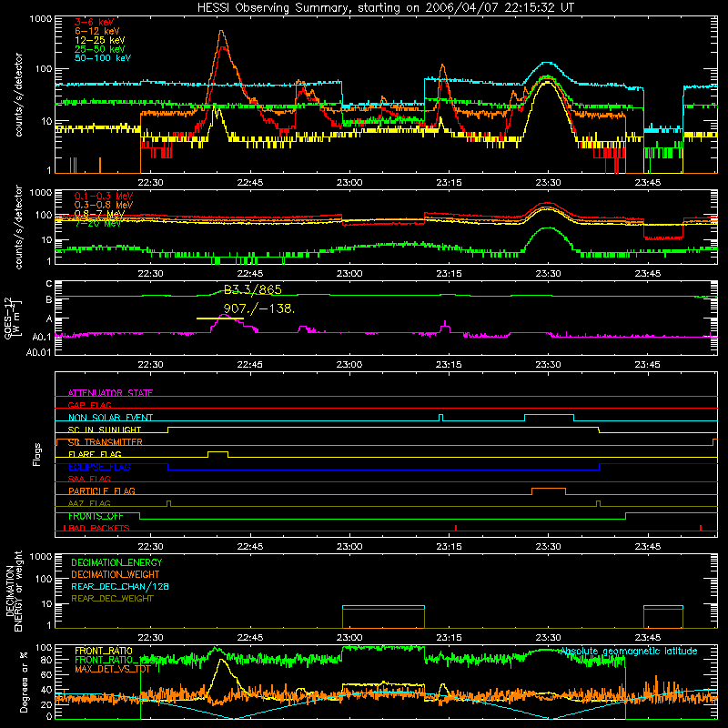Select the FRONTS_OFF flag label
728x728 pixels.
[96, 516]
